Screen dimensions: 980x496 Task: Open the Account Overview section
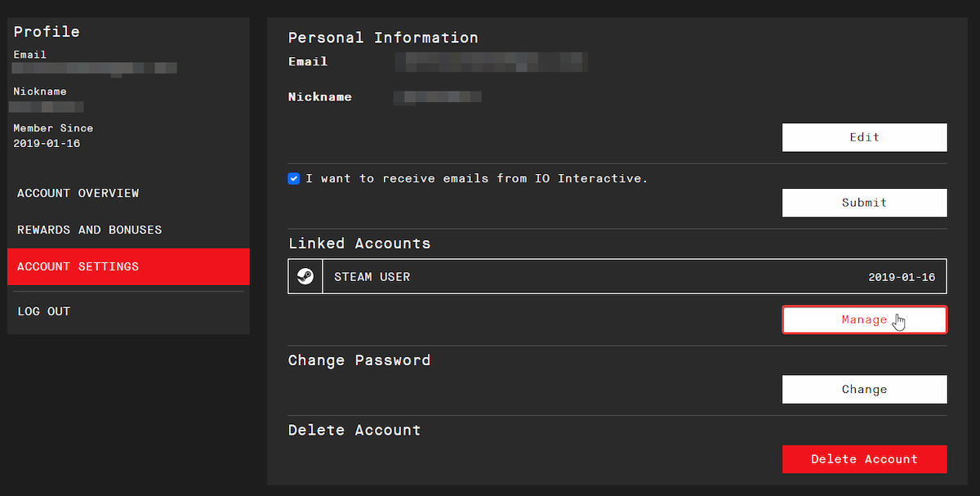click(78, 193)
